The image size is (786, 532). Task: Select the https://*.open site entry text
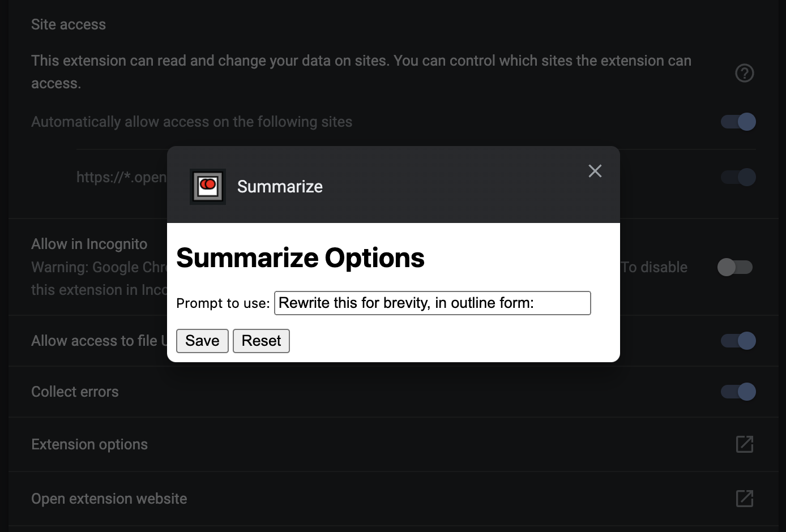coord(121,177)
